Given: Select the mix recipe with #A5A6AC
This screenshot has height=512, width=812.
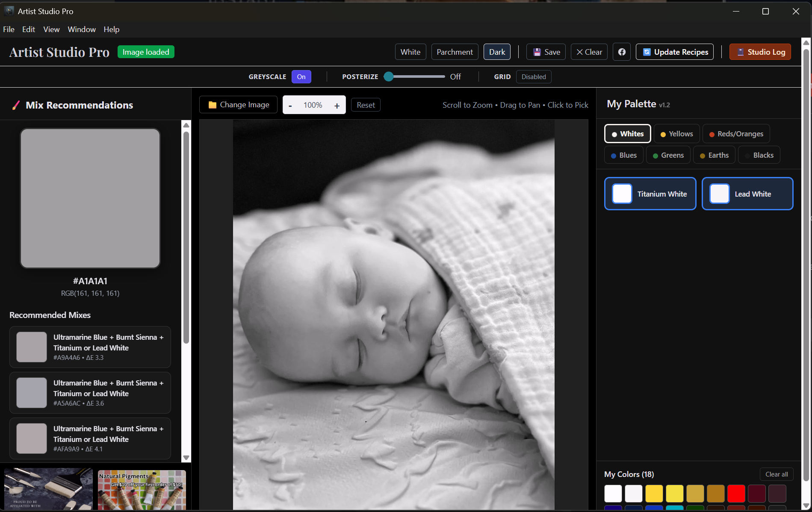Looking at the screenshot, I should pos(90,393).
